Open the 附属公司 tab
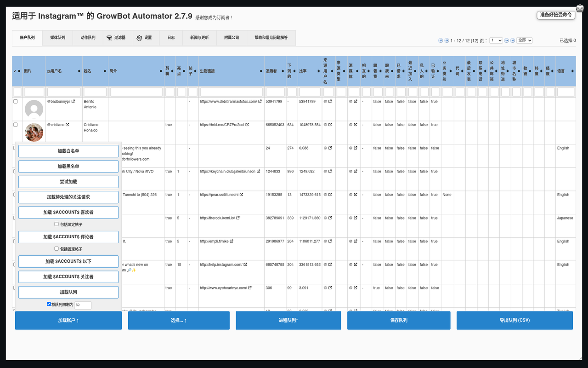 232,38
